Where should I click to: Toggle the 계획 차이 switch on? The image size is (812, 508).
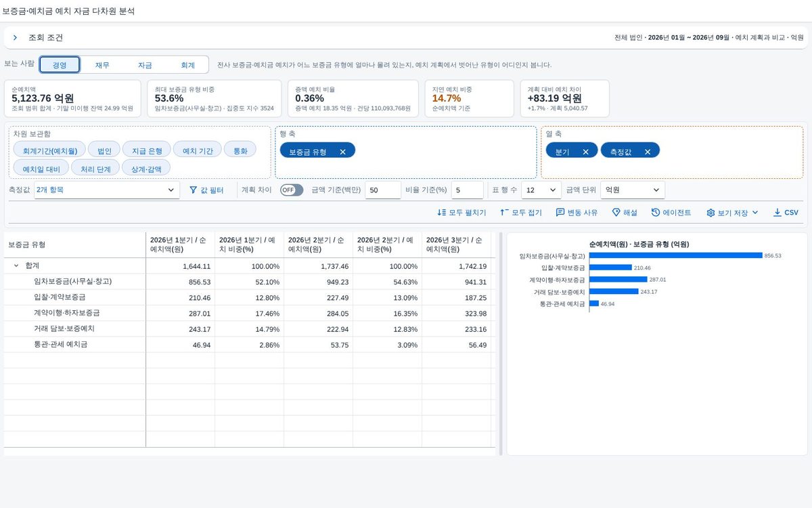(292, 190)
